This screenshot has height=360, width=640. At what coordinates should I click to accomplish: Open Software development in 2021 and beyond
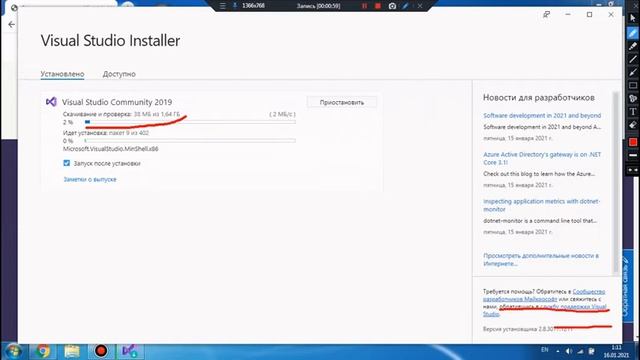tap(542, 116)
